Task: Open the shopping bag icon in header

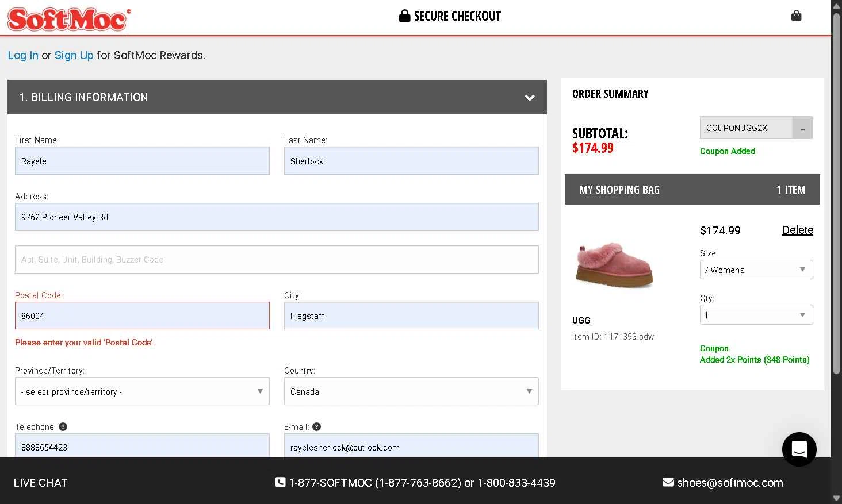Action: [x=796, y=16]
